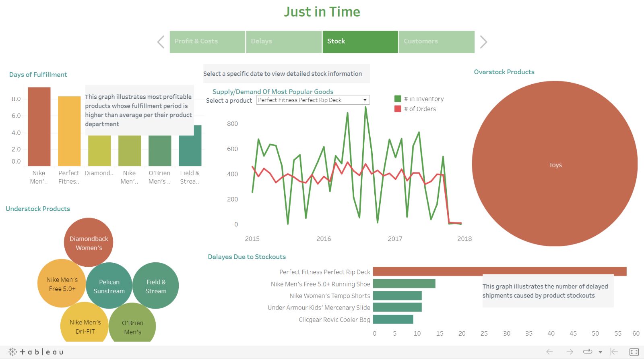
Task: Click the # in Inventory legend label
Action: click(x=424, y=99)
